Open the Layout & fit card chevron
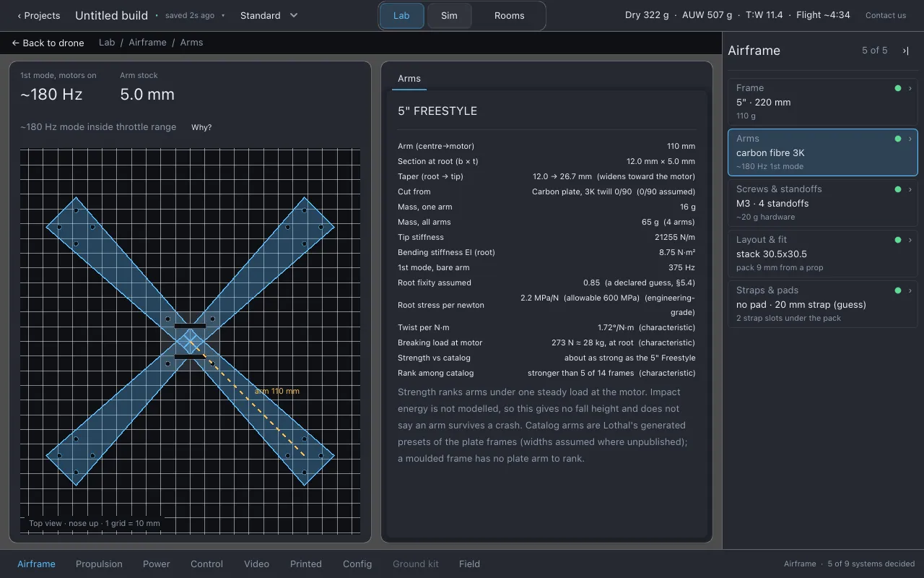 pyautogui.click(x=910, y=240)
